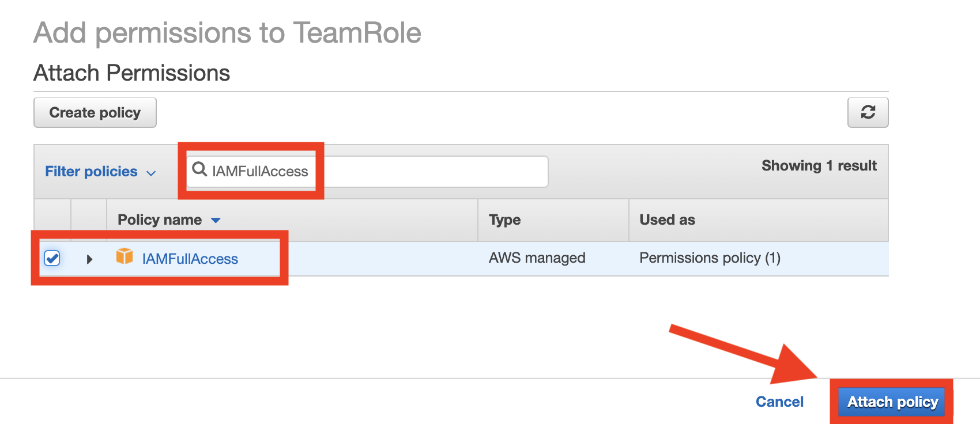Click the refresh policies icon button
Viewport: 980px width, 424px height.
pos(868,112)
